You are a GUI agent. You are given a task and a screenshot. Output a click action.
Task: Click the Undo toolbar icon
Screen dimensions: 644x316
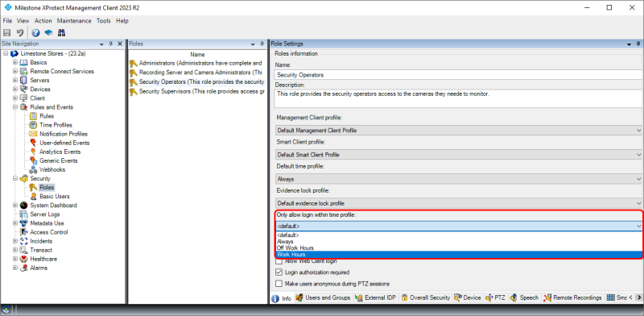(20, 33)
